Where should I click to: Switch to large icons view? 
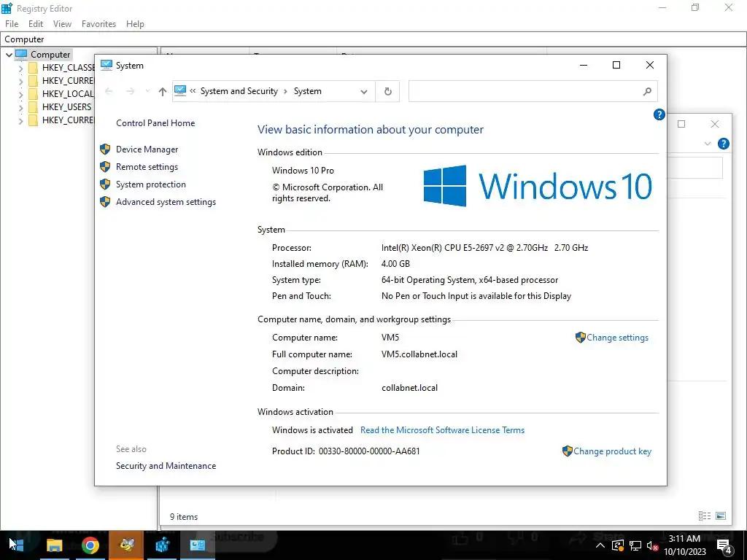click(x=721, y=516)
